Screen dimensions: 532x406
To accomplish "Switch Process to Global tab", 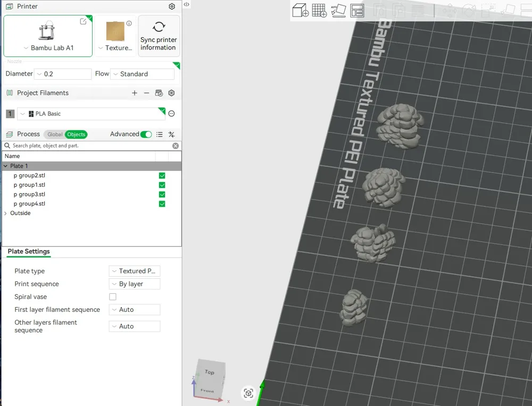I will coord(55,135).
